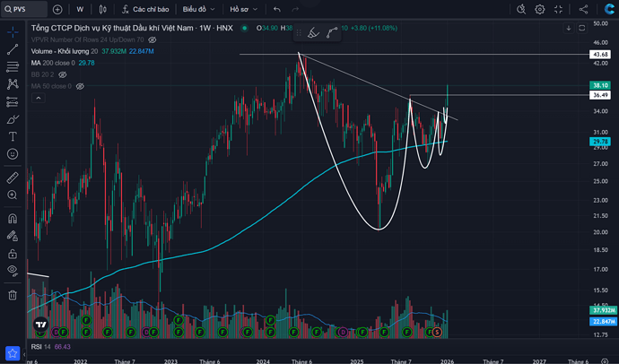Show the hidden MA 50 close indicator

pos(80,86)
